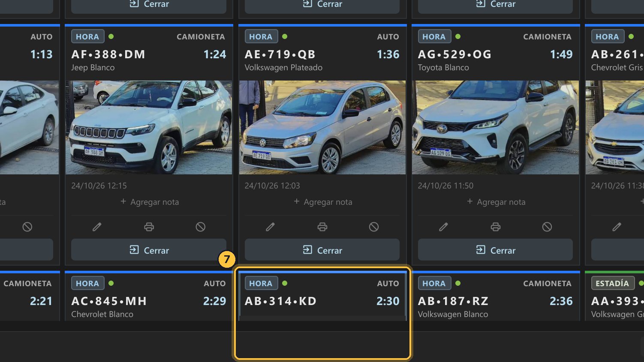This screenshot has width=644, height=362.
Task: Click Cerrar for the Toyota Blanco AG·529·OG
Action: 495,250
